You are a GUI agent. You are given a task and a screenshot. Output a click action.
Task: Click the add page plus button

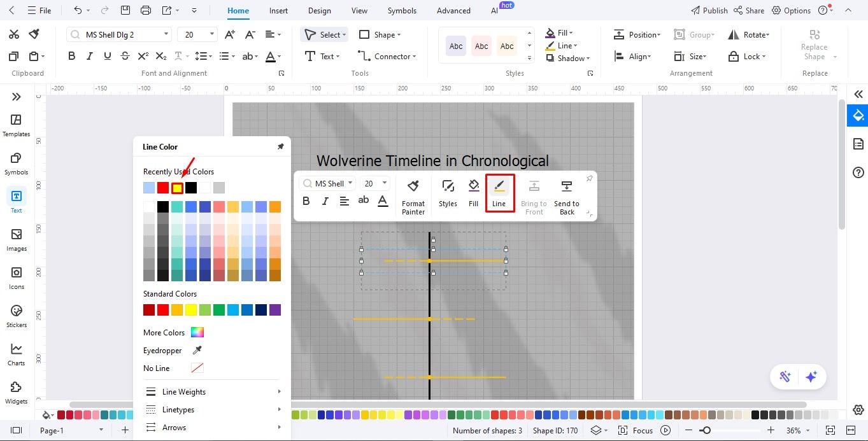pos(125,430)
